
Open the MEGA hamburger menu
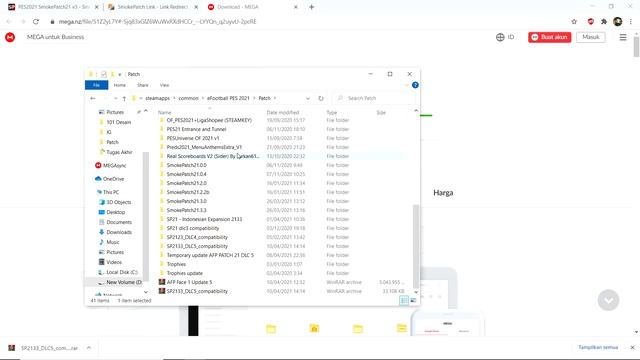pos(623,37)
